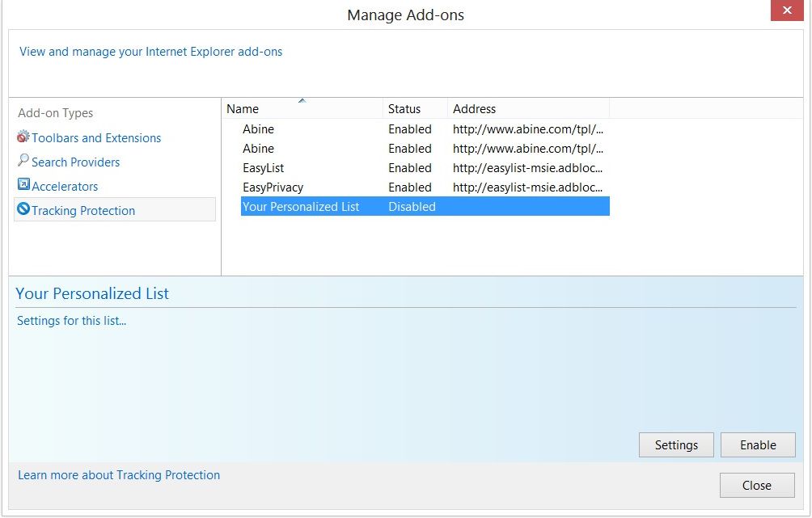Click the Toolbars and Extensions gear icon
Viewport: 812px width, 518px height.
click(x=23, y=137)
